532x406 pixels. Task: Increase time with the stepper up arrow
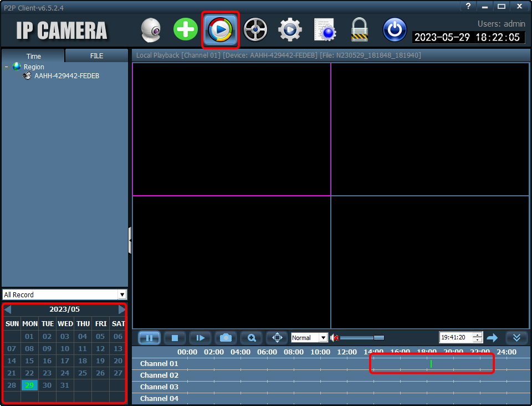(x=478, y=335)
